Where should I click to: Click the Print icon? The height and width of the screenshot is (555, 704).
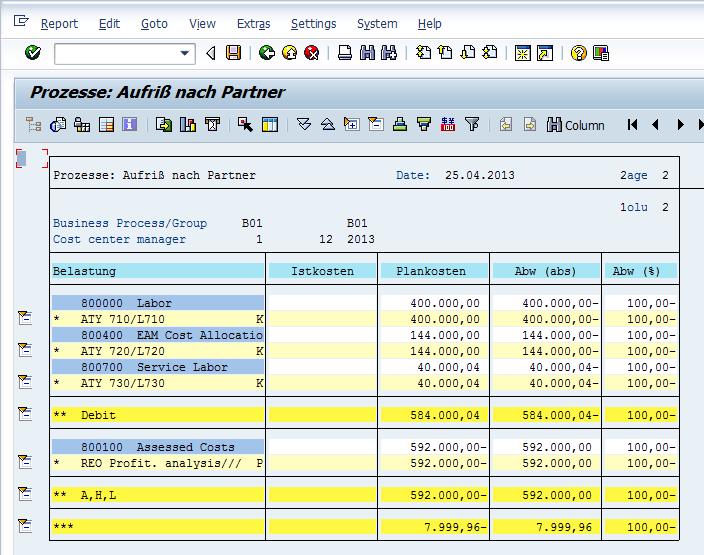[345, 53]
